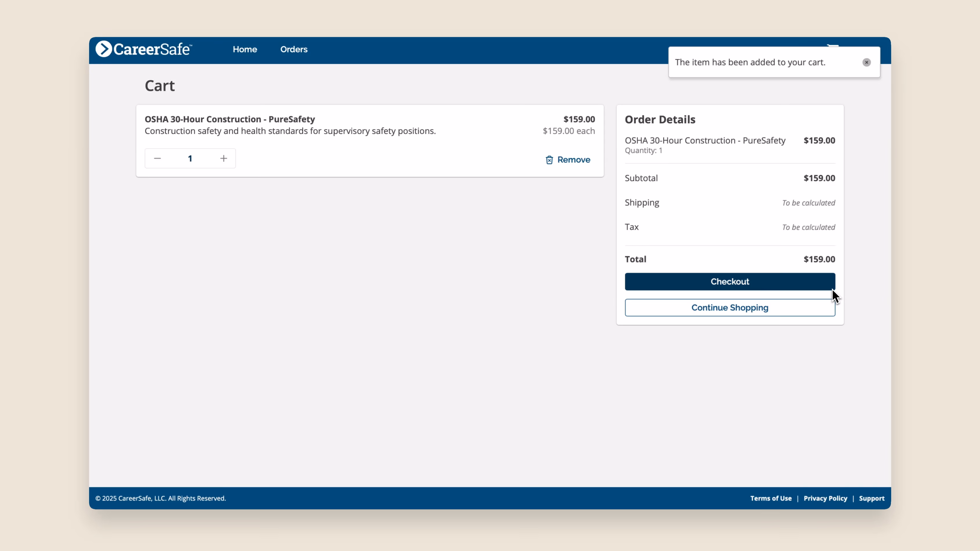Click the copyright text in footer
Screen dimensions: 980x551
(160, 498)
